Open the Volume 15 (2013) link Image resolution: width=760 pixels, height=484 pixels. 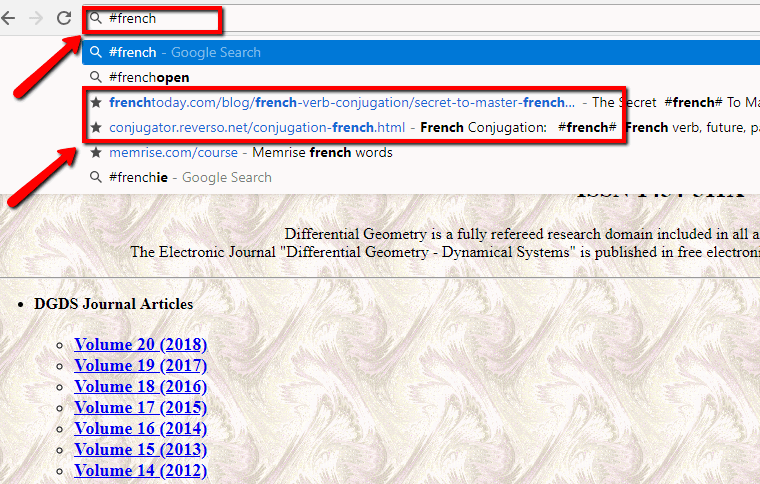[x=141, y=450]
